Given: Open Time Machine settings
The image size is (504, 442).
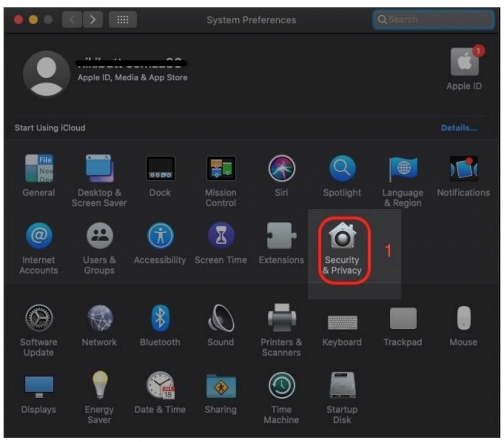Looking at the screenshot, I should [x=281, y=385].
